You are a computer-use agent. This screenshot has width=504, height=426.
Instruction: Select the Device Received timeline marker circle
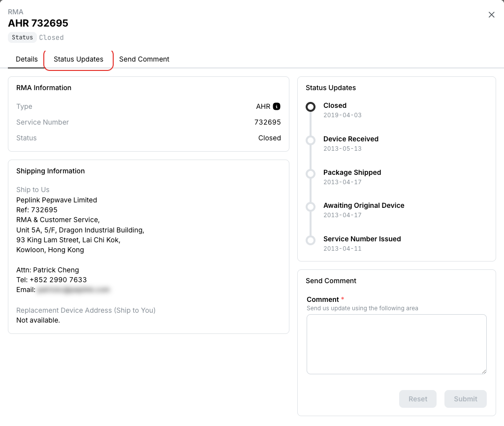tap(311, 140)
